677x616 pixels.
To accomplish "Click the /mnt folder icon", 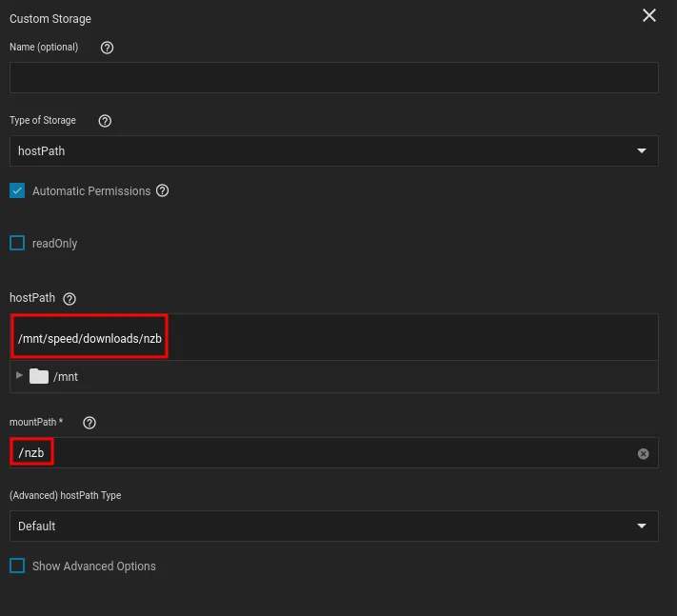I will point(39,376).
